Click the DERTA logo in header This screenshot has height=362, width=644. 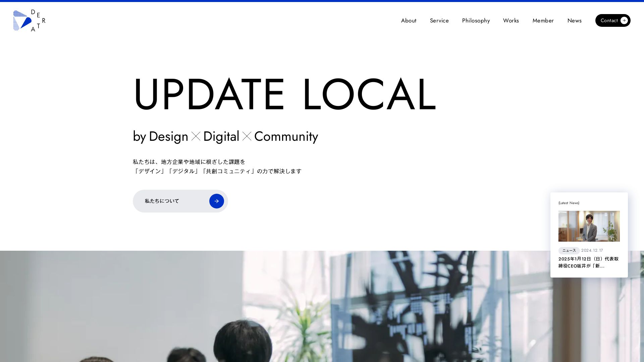click(x=29, y=20)
